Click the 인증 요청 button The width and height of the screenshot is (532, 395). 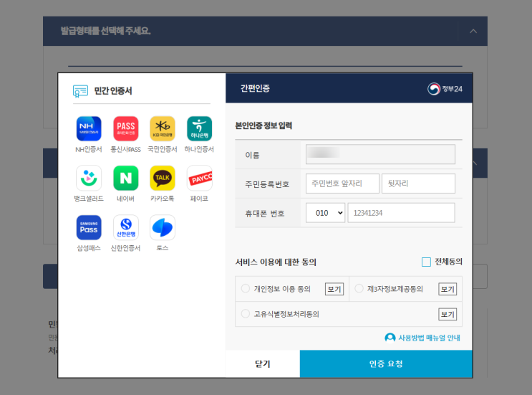click(x=386, y=363)
